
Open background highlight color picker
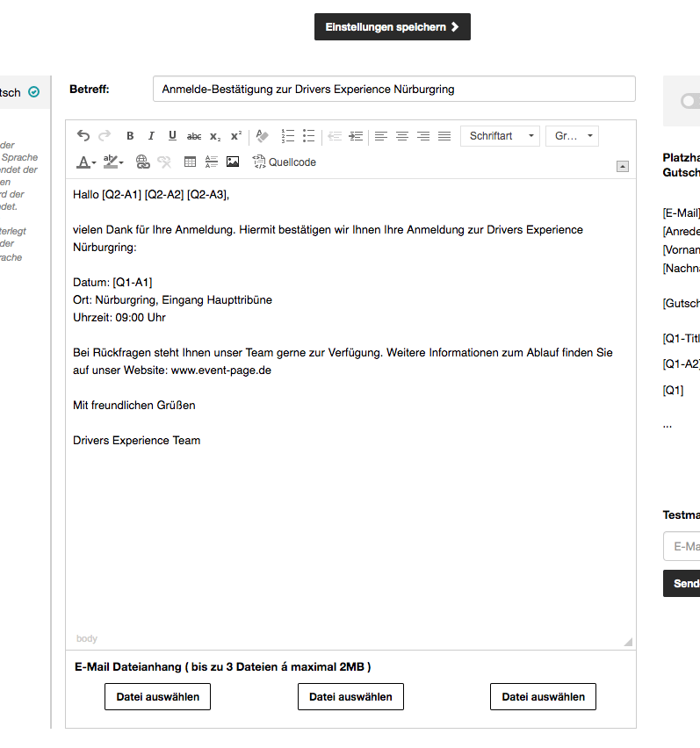click(113, 162)
